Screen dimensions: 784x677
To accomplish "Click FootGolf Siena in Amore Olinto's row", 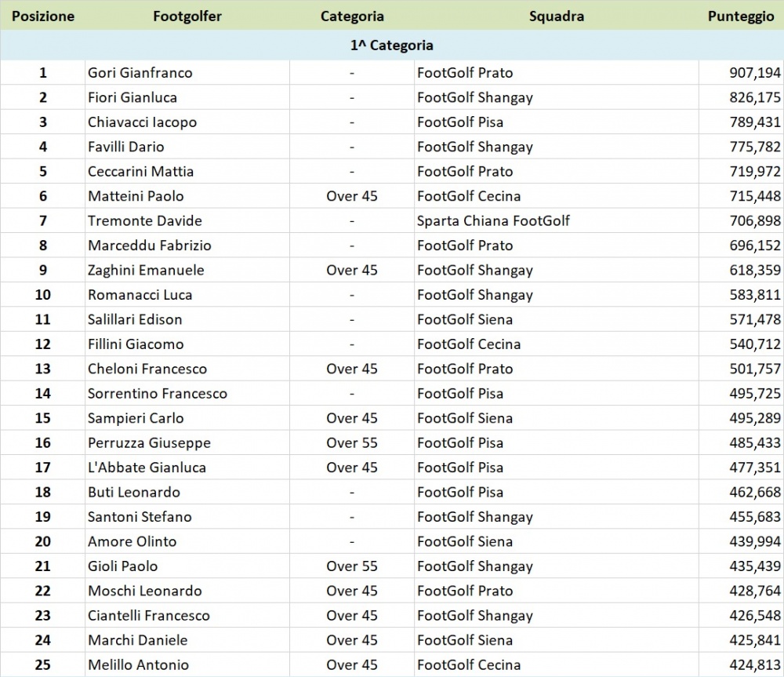I will click(x=465, y=542).
